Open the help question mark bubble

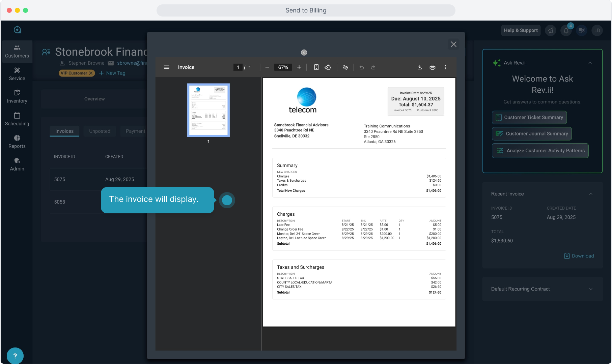click(15, 356)
